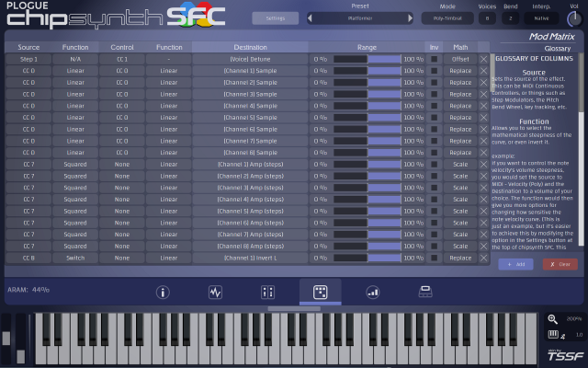588x368 pixels.
Task: Open the Function cell showing Switch
Action: click(x=75, y=258)
